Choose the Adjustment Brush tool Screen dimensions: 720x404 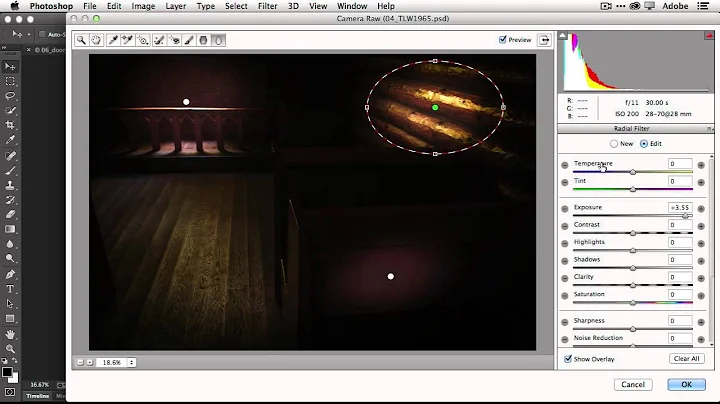(189, 40)
